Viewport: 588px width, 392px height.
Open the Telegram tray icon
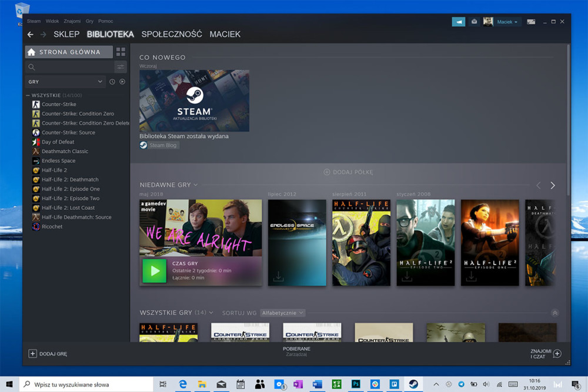click(x=461, y=384)
